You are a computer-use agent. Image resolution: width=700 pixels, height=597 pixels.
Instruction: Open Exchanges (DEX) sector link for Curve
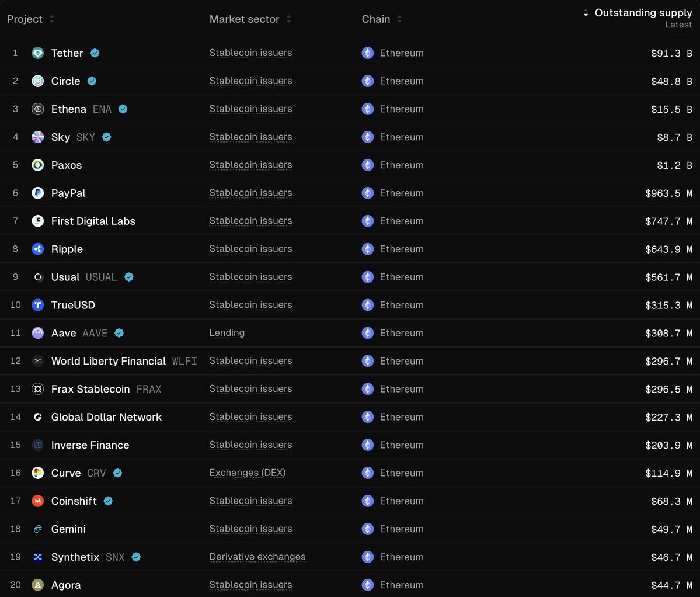point(248,473)
